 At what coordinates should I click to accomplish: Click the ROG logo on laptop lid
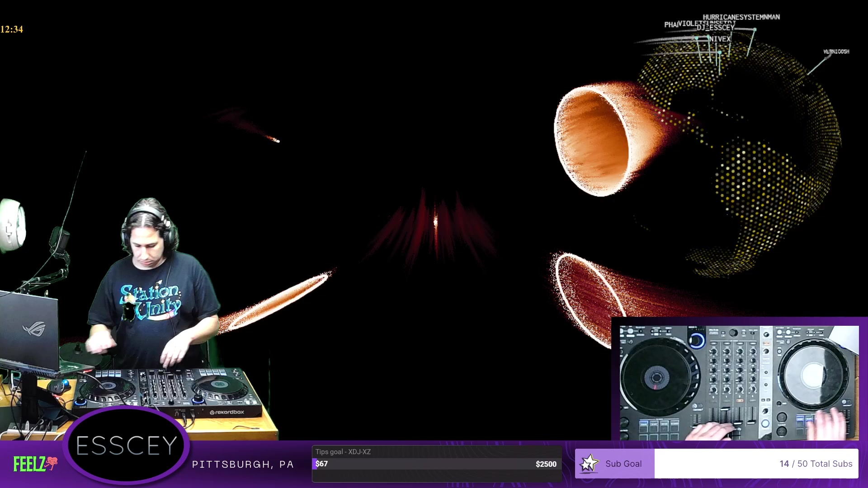(x=35, y=328)
